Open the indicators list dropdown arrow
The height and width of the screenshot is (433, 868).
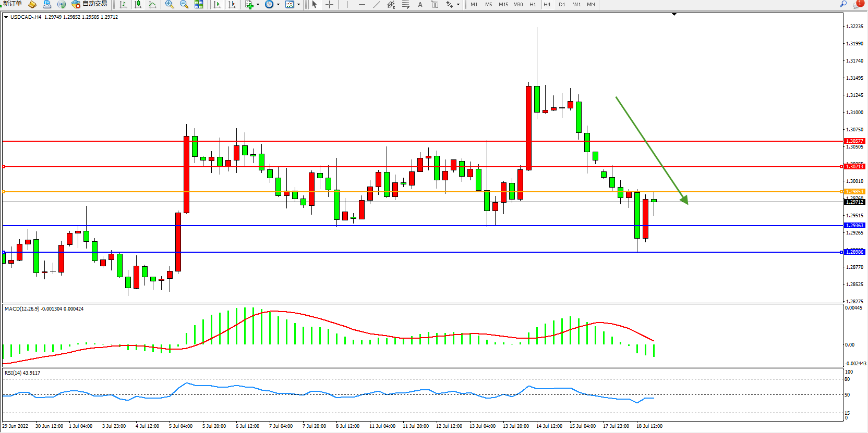(x=258, y=5)
